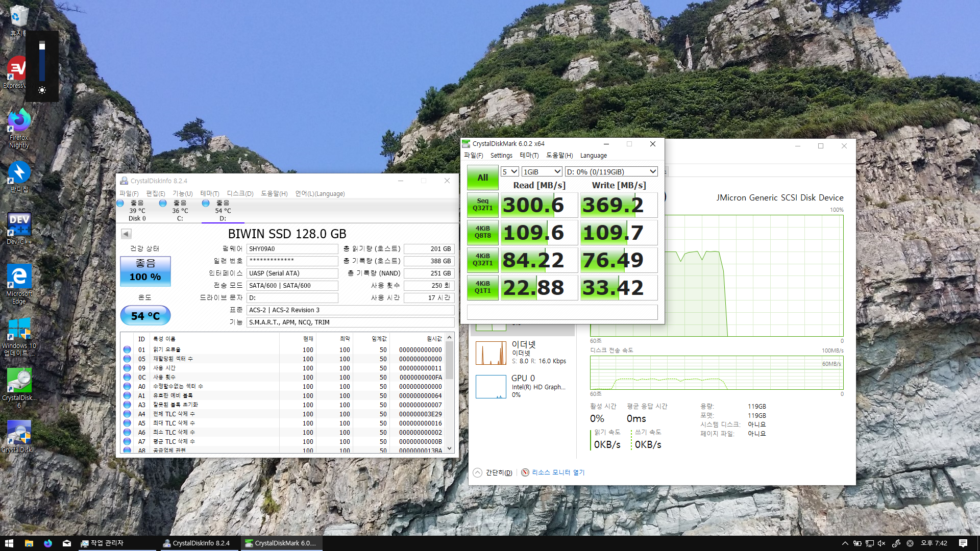Open the 디스크(D) menu in CrystalDiskInfo

(x=240, y=193)
